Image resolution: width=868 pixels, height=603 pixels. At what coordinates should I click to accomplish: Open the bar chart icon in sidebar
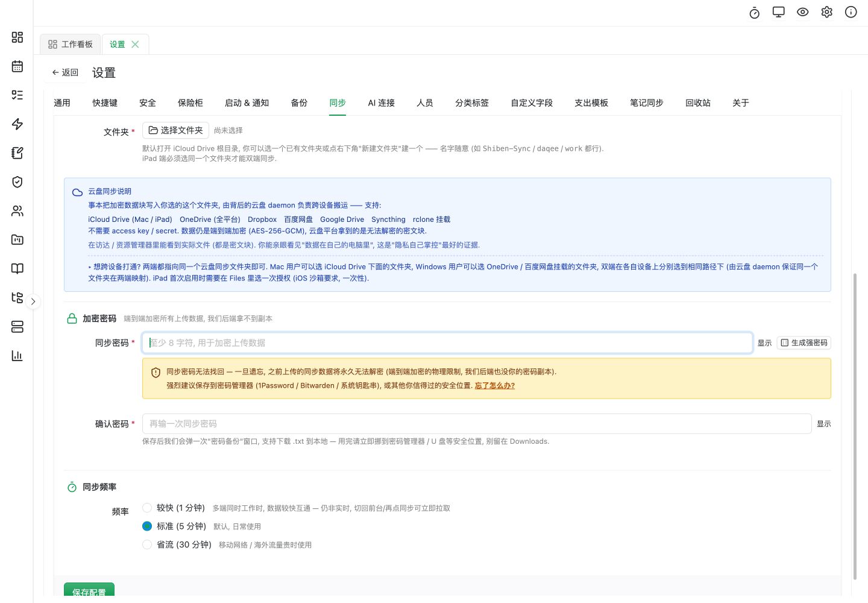tap(17, 356)
